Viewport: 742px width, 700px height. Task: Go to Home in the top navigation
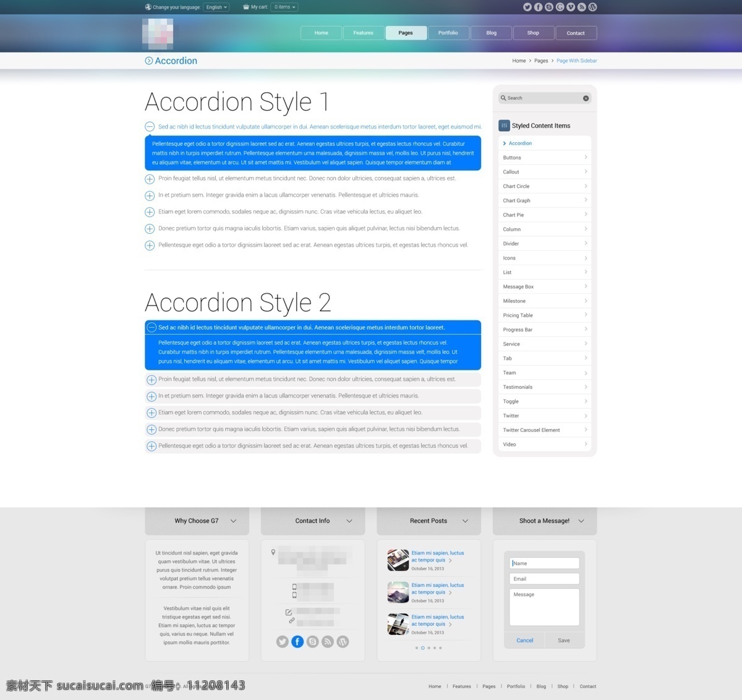[x=322, y=33]
